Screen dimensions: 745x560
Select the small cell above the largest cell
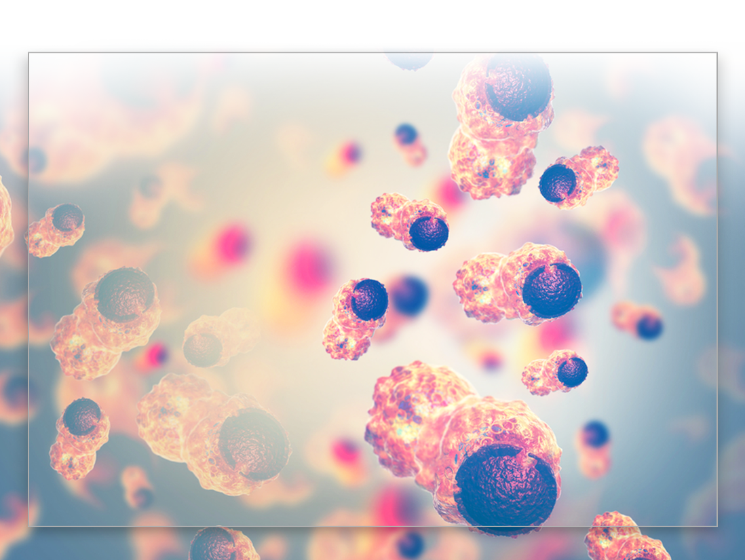pos(555,371)
